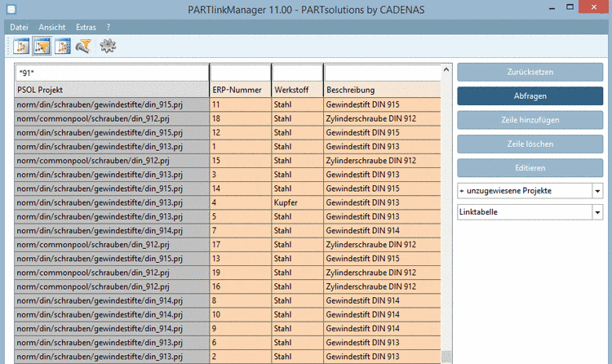
Task: Select ERP-Nummer cell 4
Action: (240, 202)
